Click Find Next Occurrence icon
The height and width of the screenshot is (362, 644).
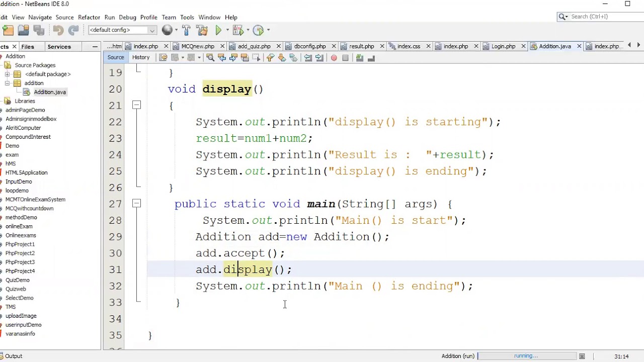(233, 58)
